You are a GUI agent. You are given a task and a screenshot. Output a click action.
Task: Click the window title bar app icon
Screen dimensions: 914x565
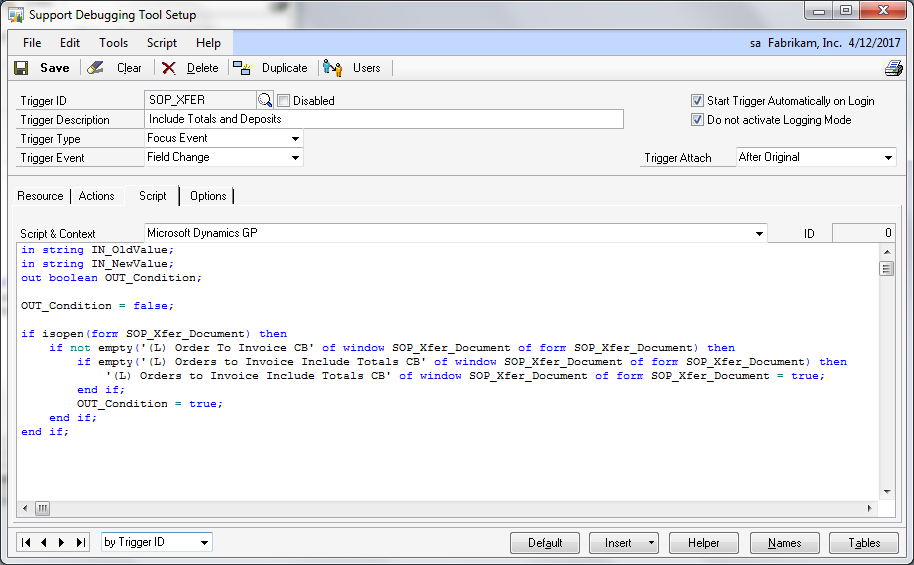(16, 15)
